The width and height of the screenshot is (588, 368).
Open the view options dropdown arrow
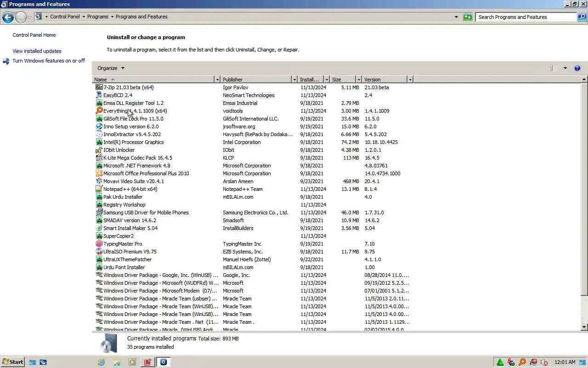click(x=565, y=68)
